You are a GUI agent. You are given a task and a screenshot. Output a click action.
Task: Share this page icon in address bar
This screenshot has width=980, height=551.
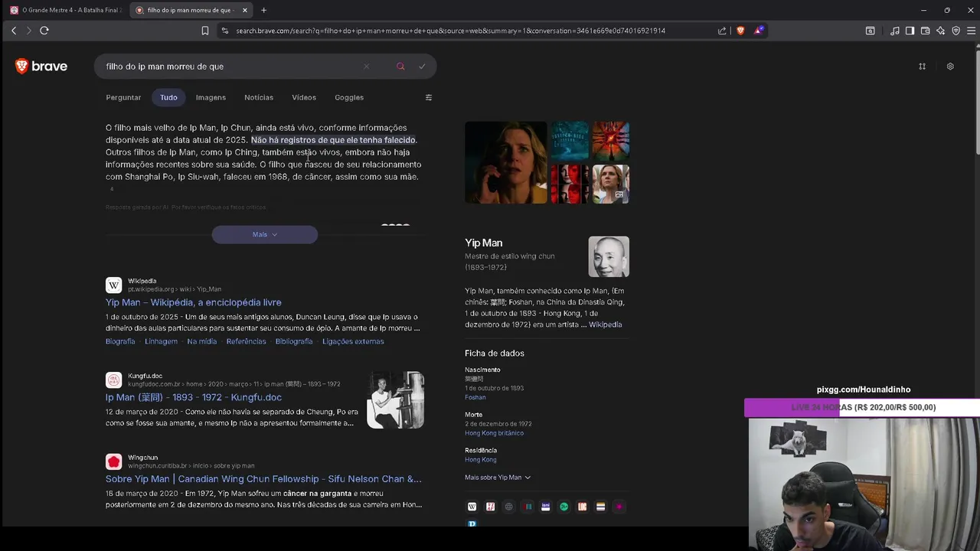click(722, 31)
